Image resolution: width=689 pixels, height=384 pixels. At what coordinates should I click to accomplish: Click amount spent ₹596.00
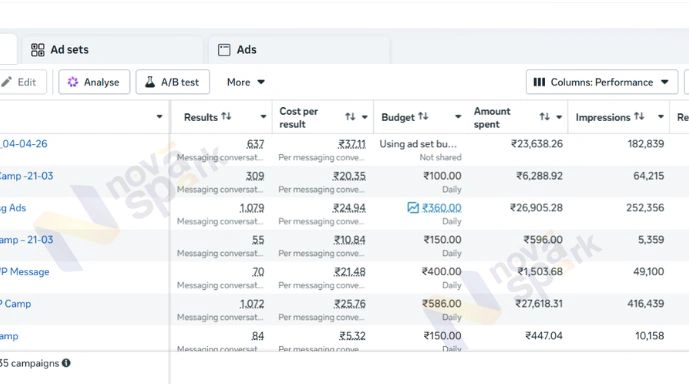pos(543,240)
